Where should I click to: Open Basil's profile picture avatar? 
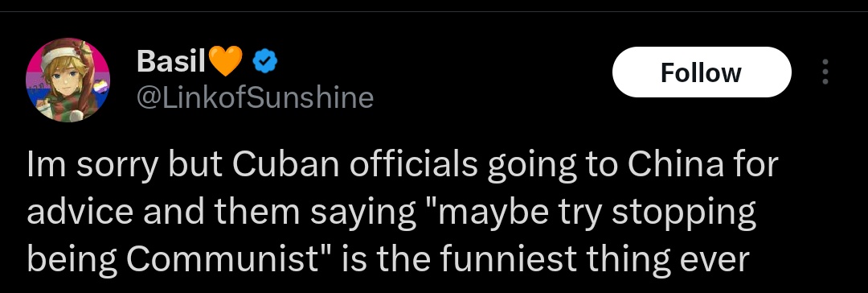(68, 80)
